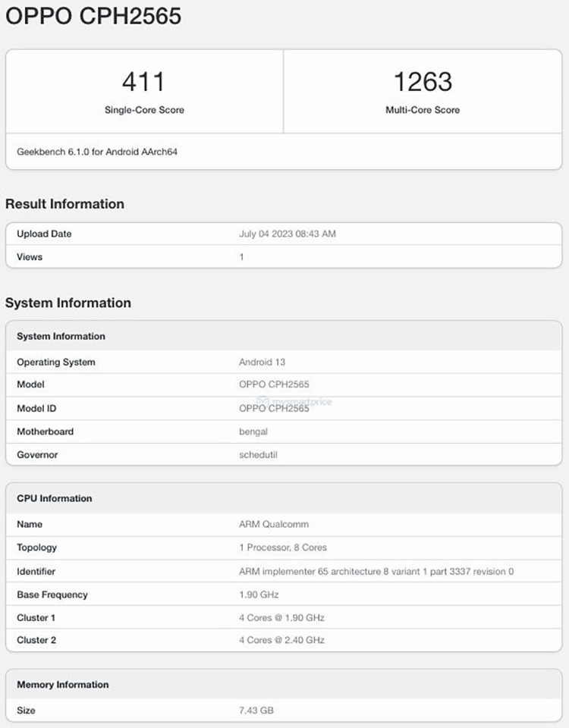Select the Multi-Core Score value 1263
This screenshot has height=728, width=569.
(x=423, y=81)
